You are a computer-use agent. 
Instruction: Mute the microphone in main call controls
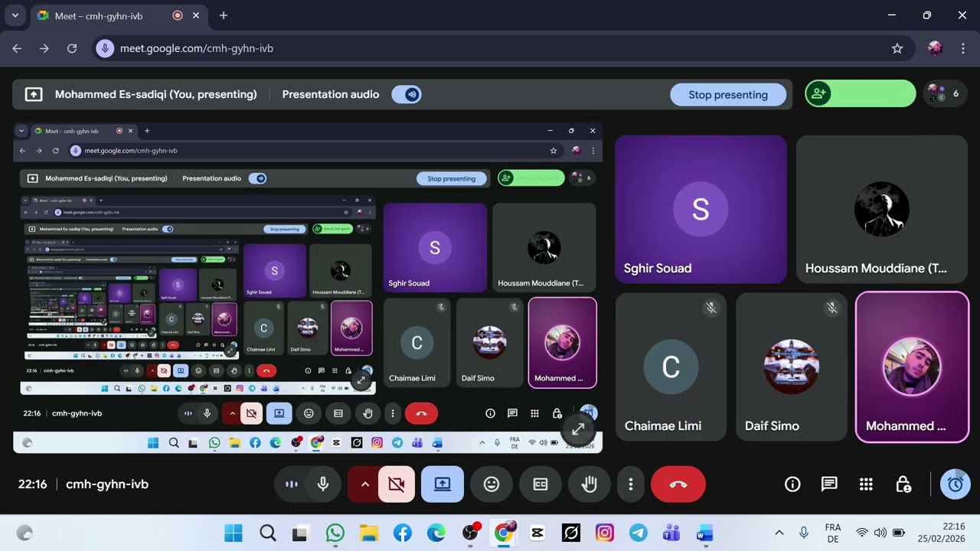323,484
